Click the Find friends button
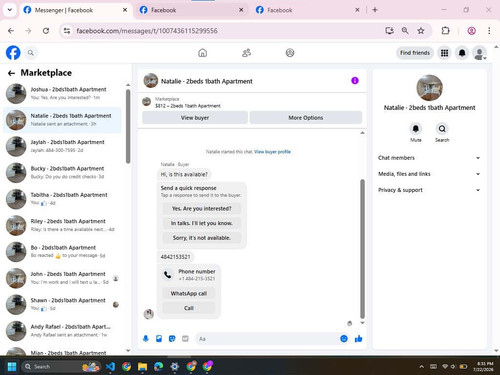Viewport: 500px width, 375px height. [415, 53]
